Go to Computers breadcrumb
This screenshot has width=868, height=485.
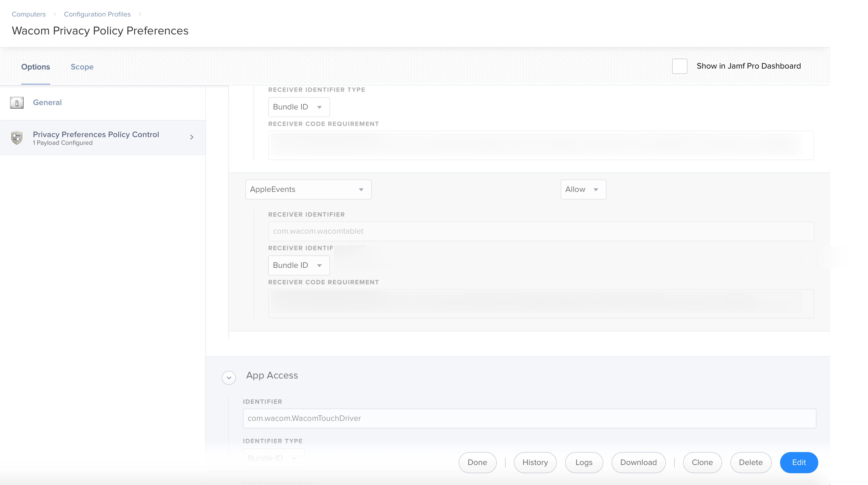pos(29,14)
